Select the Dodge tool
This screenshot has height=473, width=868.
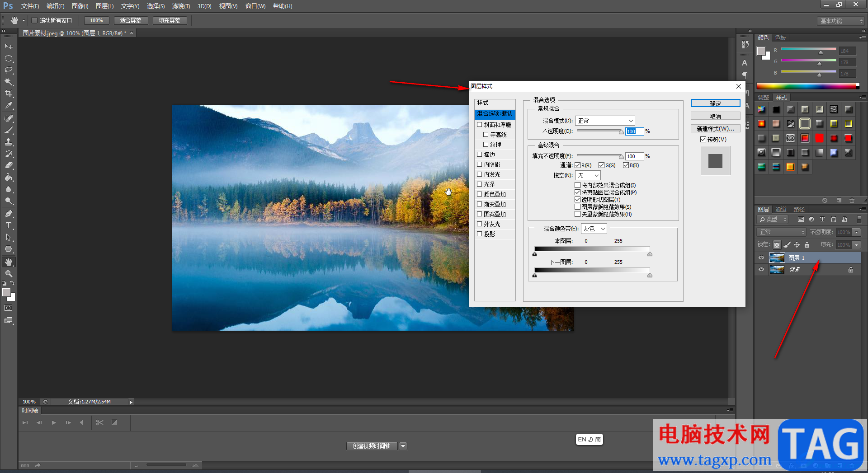pos(9,201)
